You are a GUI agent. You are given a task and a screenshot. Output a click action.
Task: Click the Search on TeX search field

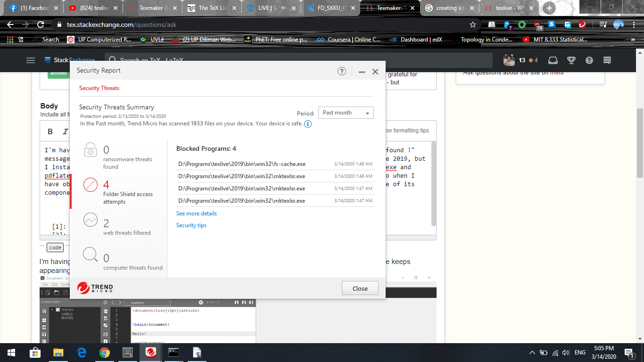[189, 60]
